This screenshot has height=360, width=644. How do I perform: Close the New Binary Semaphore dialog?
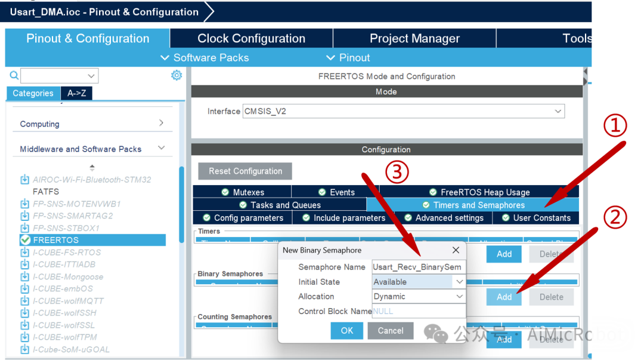(456, 250)
